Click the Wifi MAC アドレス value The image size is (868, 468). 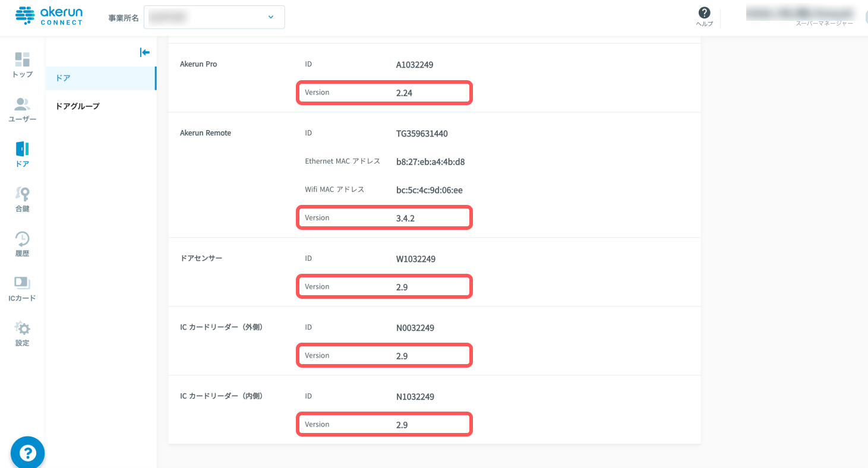click(430, 190)
